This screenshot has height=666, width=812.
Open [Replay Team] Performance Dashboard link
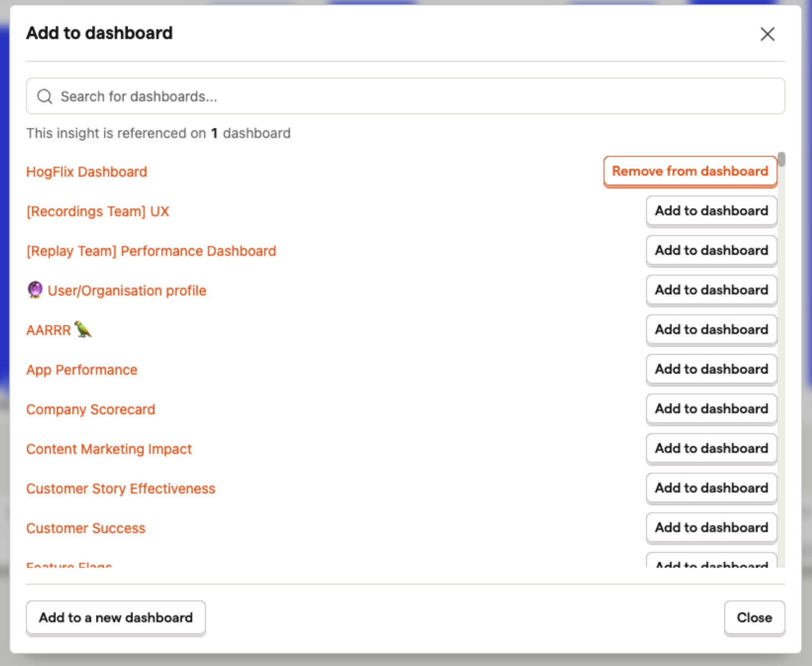(x=151, y=251)
